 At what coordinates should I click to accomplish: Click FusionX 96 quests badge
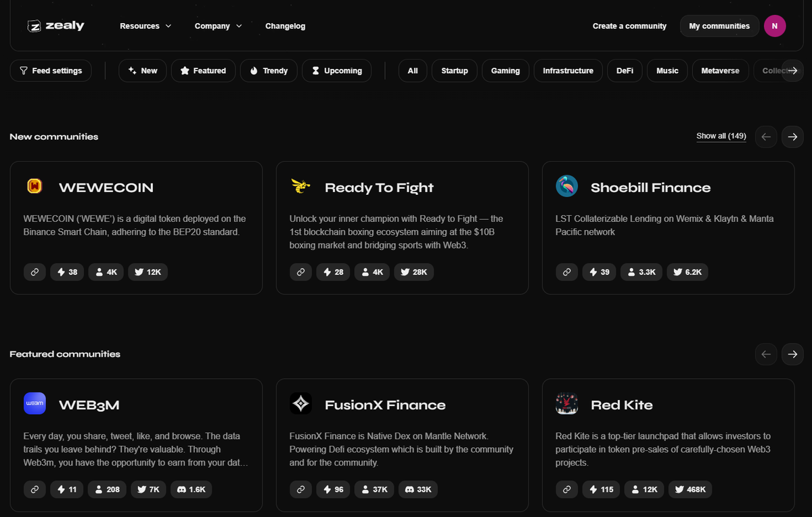[x=333, y=489]
